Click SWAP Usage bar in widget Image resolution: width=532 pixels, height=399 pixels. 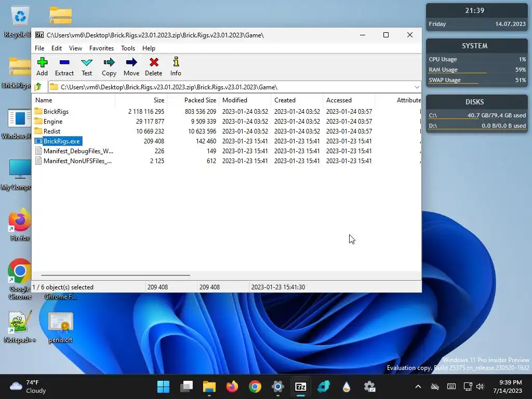477,80
